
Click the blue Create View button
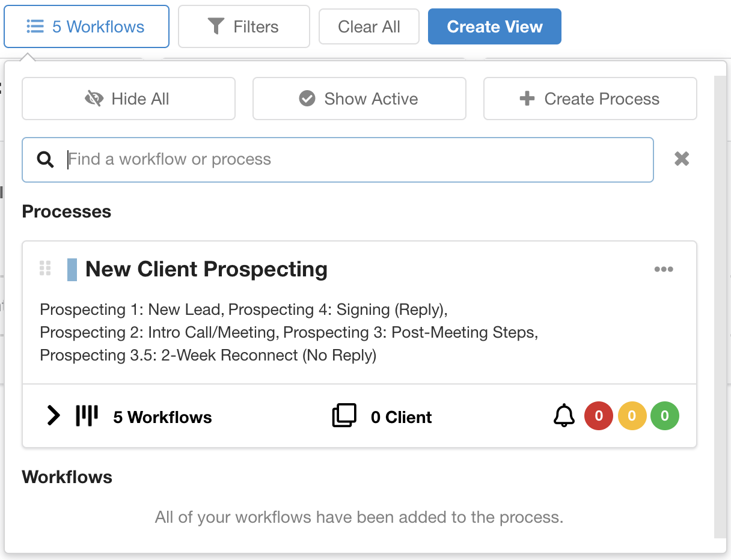(x=494, y=27)
